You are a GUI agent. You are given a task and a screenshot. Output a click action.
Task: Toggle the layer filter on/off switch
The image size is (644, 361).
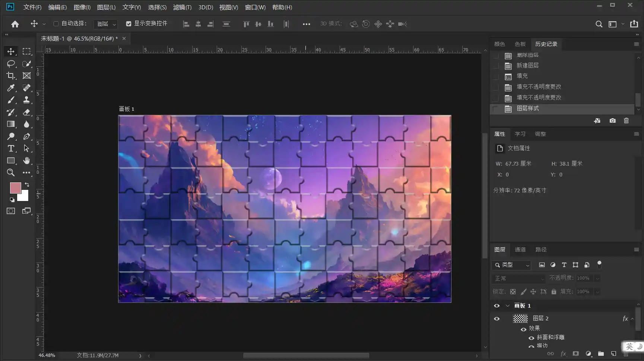(x=599, y=265)
